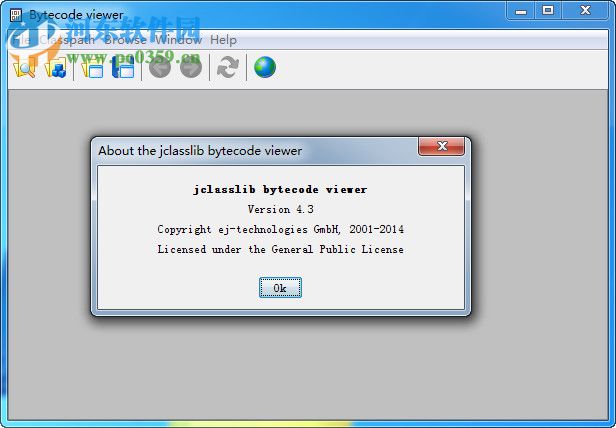Click the Reload refresh toolbar icon
Viewport: 616px width, 428px height.
tap(228, 67)
